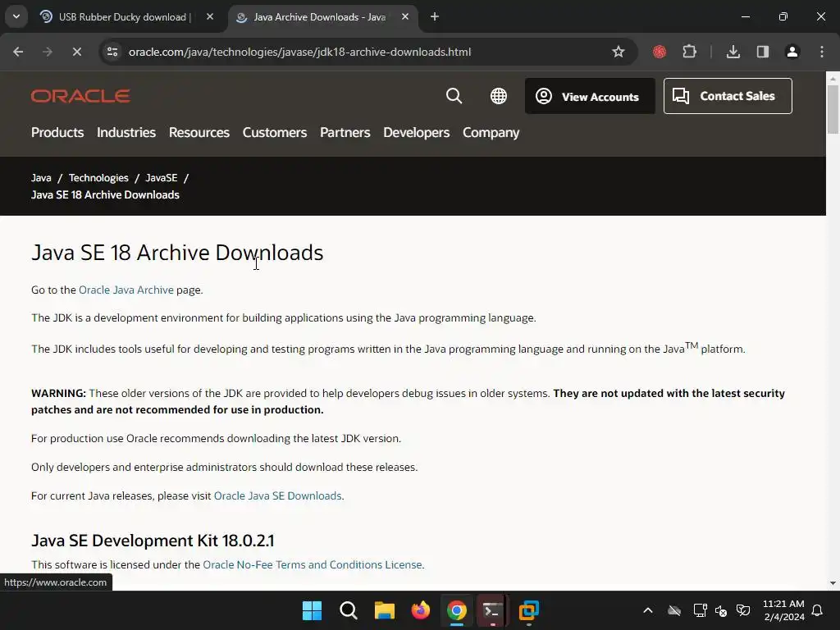Open the Chrome three-dot menu
Image resolution: width=840 pixels, height=630 pixels.
pos(822,52)
